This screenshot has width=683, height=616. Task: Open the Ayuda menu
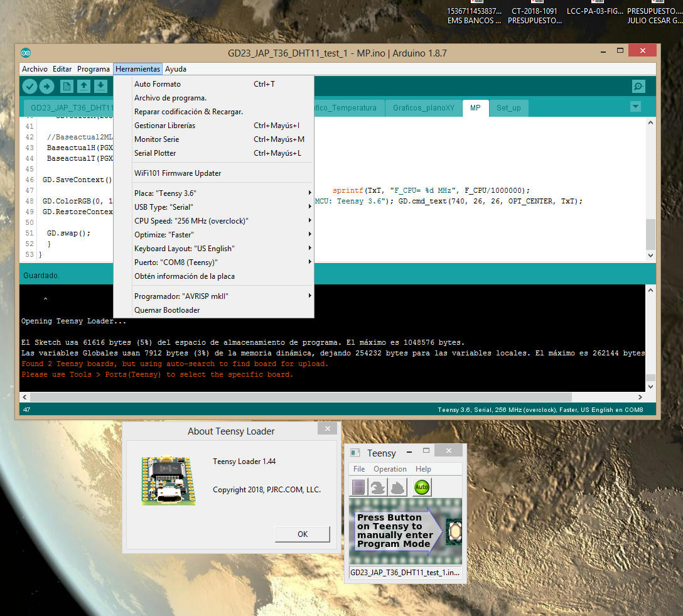pos(176,69)
